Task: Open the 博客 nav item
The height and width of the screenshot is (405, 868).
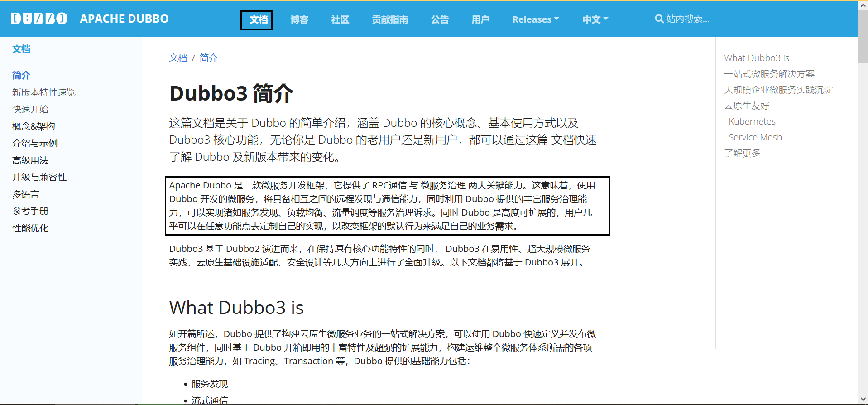Action: click(299, 19)
